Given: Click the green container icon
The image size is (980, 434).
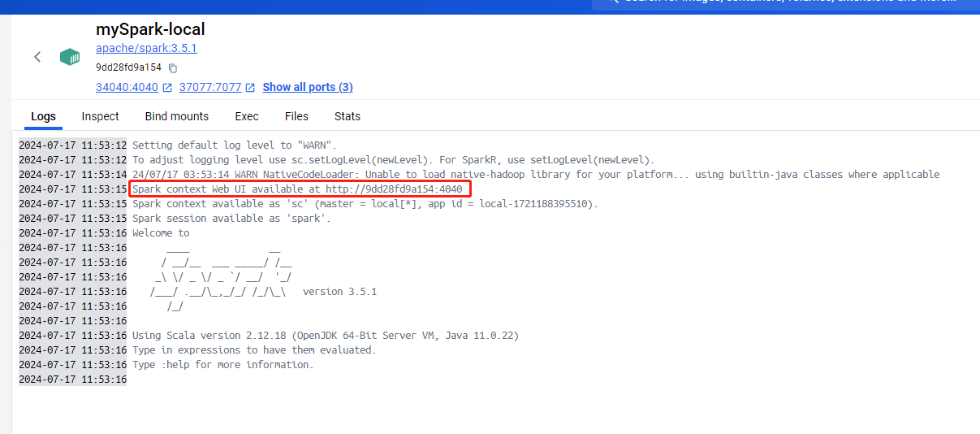Looking at the screenshot, I should [70, 57].
